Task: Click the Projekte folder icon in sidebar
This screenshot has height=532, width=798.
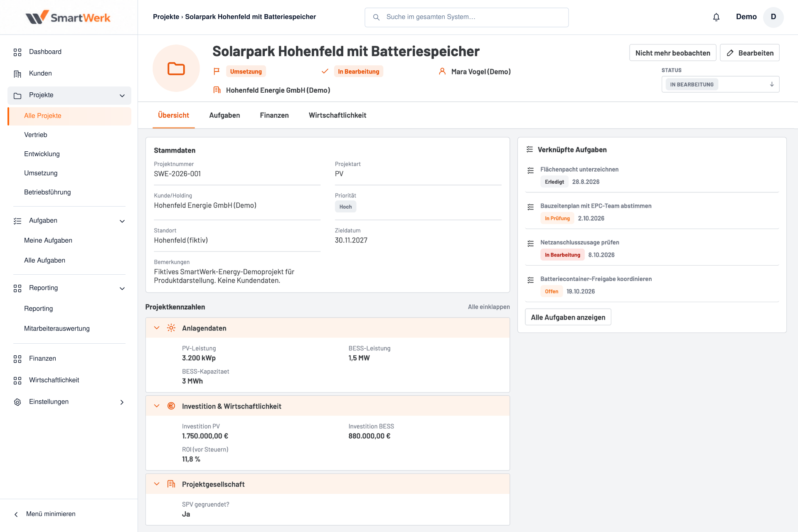Action: click(17, 96)
